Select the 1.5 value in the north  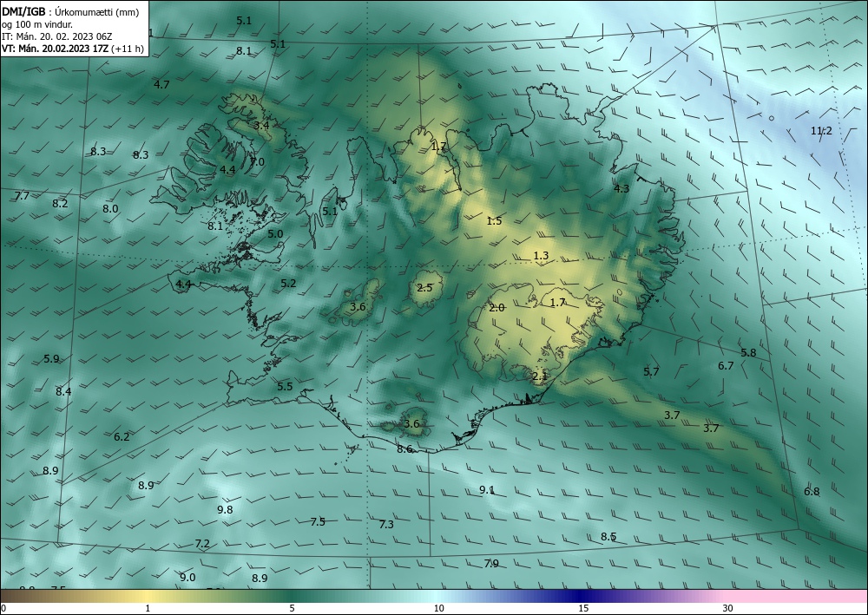tap(494, 220)
